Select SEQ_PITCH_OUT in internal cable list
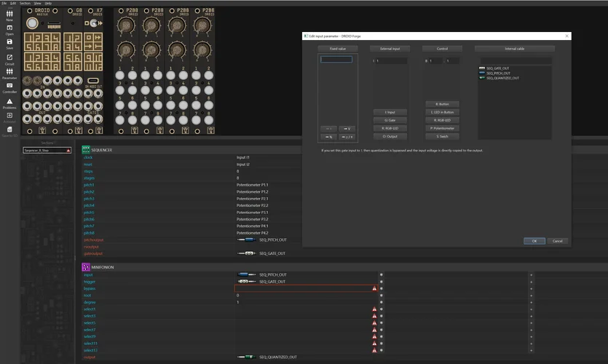The image size is (608, 364). pyautogui.click(x=498, y=73)
